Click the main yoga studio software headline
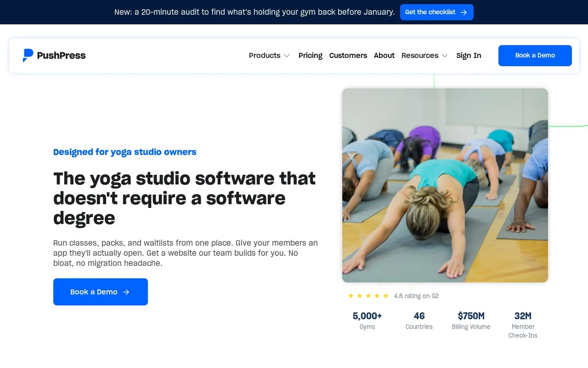Viewport: 588px width, 368px height. click(185, 198)
